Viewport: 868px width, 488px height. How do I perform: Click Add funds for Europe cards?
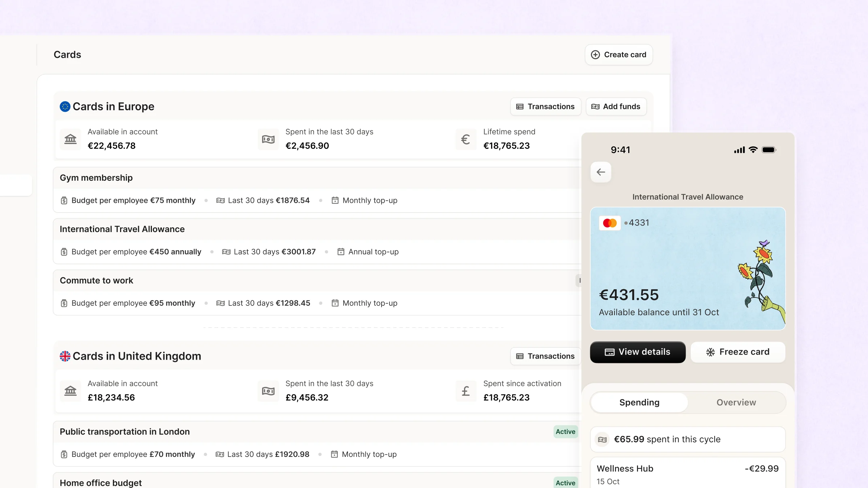coord(616,107)
